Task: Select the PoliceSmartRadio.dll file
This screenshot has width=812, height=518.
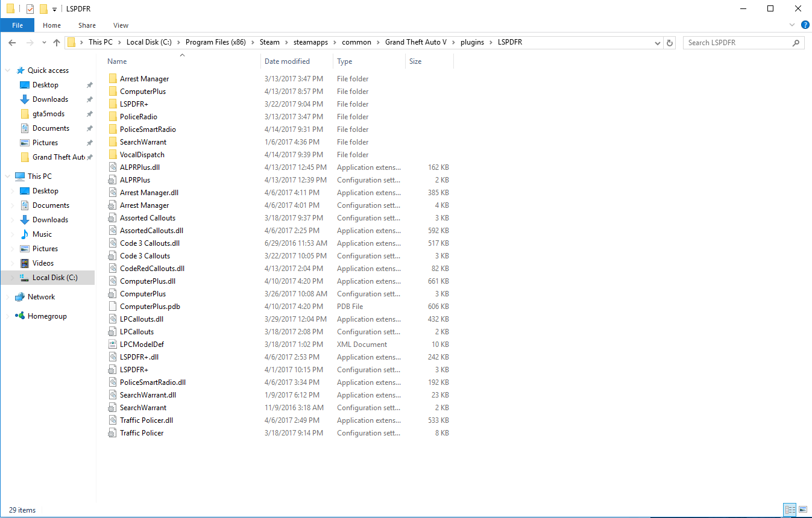Action: click(x=153, y=382)
